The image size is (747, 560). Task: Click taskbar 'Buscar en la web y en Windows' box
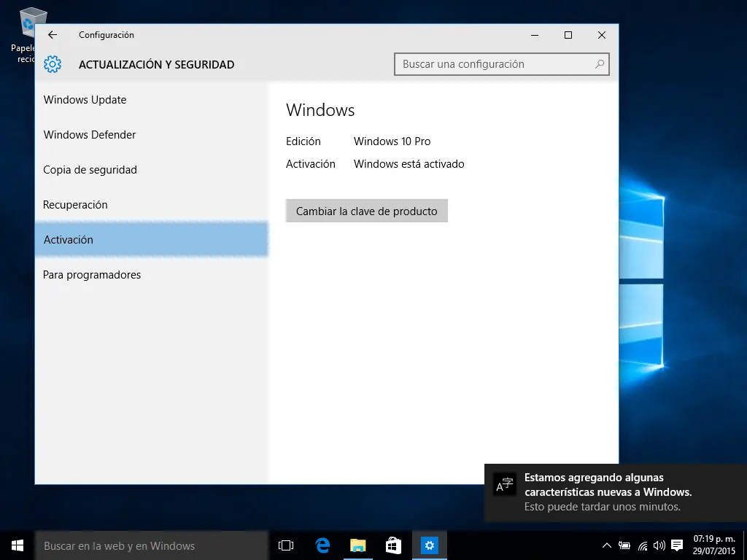click(152, 545)
